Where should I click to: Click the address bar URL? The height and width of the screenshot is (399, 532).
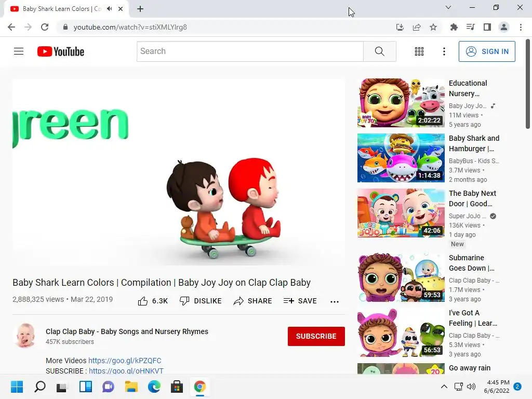(x=130, y=27)
